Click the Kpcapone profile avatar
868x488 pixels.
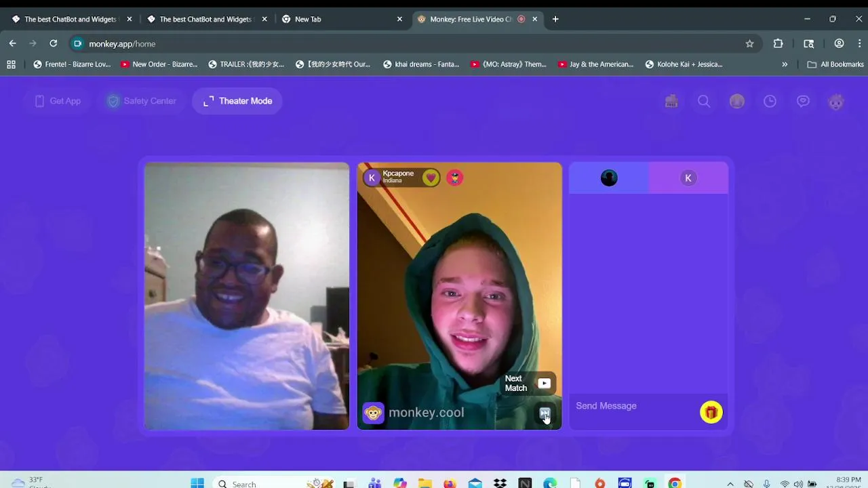(x=372, y=178)
